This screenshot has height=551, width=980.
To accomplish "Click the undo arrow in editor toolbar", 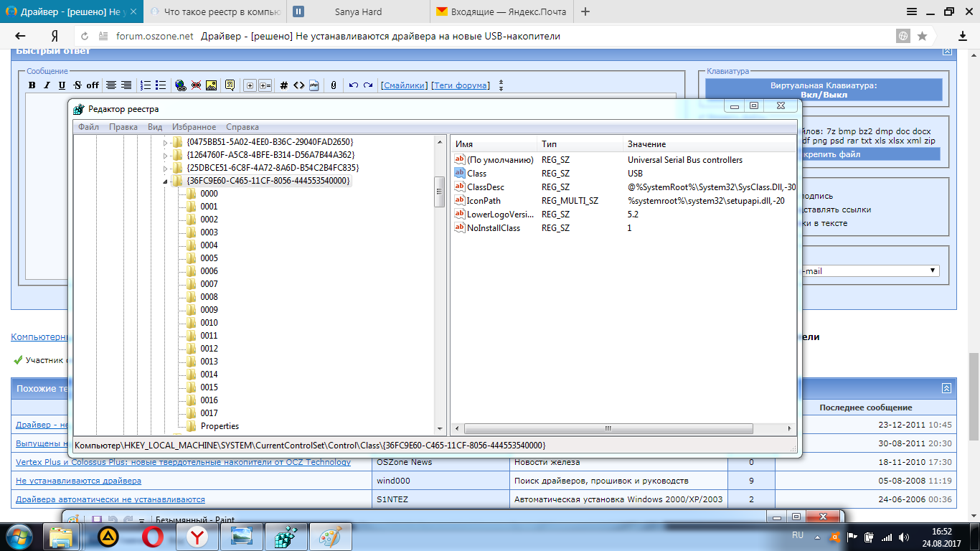I will [x=353, y=85].
